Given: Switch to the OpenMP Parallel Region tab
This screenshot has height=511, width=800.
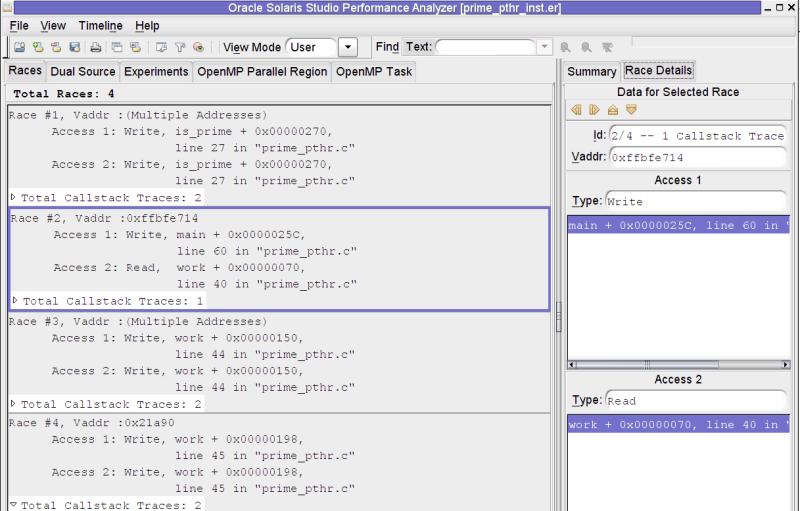Looking at the screenshot, I should 262,71.
